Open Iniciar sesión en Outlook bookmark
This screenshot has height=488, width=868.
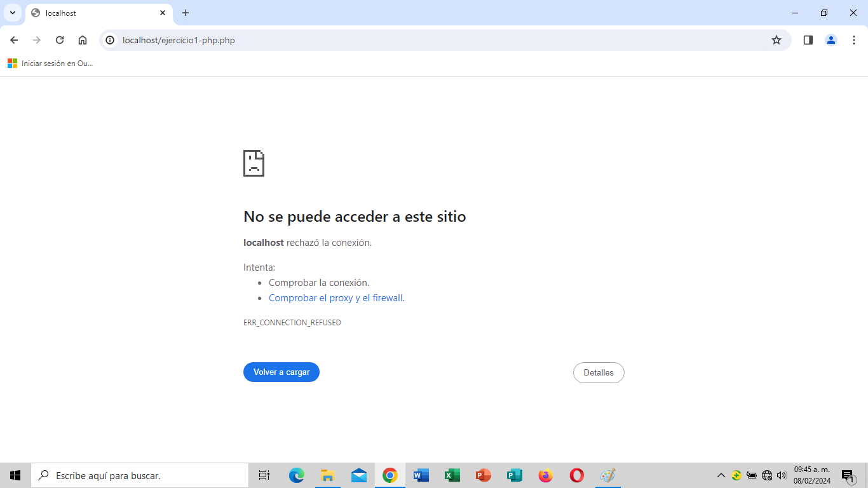(51, 64)
